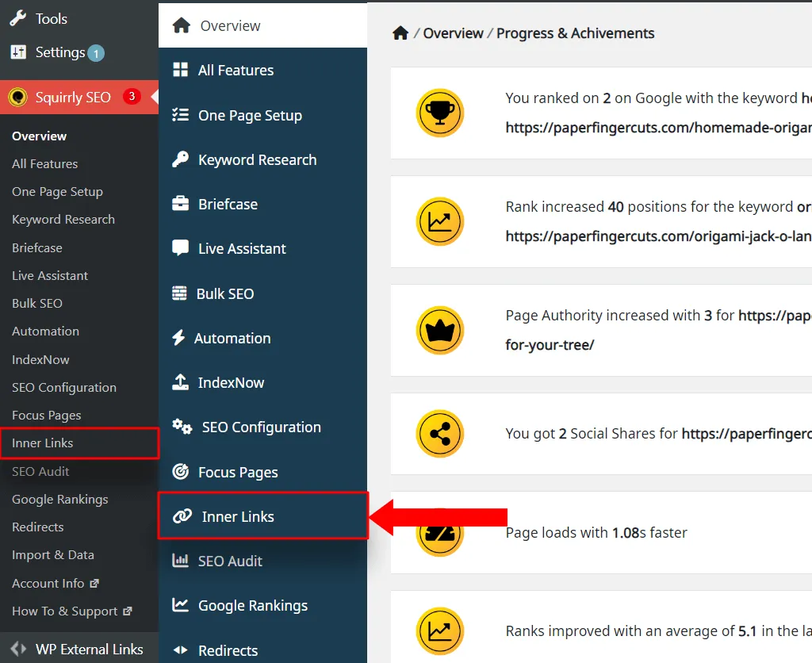The image size is (812, 663).
Task: Open One Page Setup in WordPress submenu
Action: tap(57, 192)
